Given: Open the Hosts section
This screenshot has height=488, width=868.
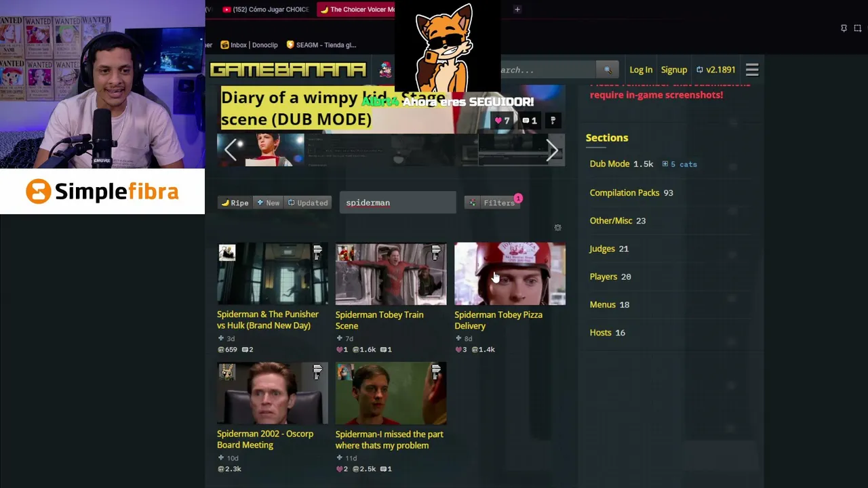Looking at the screenshot, I should (x=601, y=333).
